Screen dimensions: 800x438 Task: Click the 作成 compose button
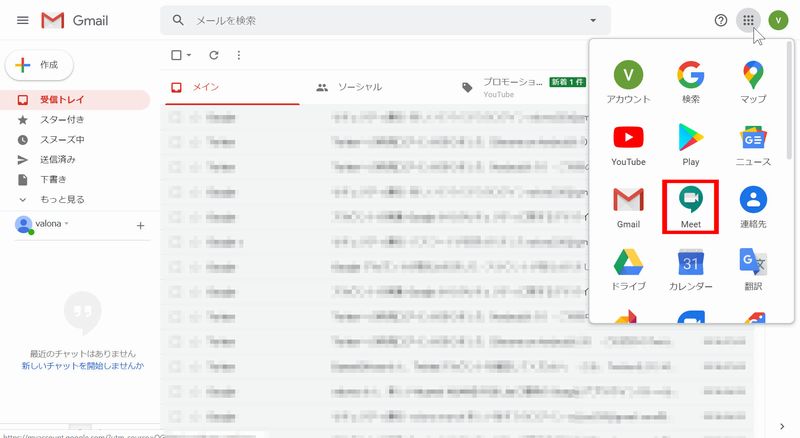(39, 65)
